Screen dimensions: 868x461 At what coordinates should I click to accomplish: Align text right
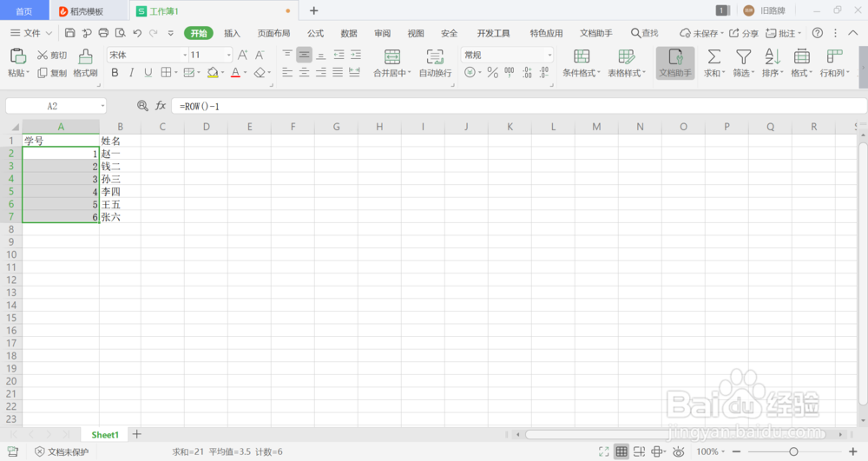coord(321,73)
